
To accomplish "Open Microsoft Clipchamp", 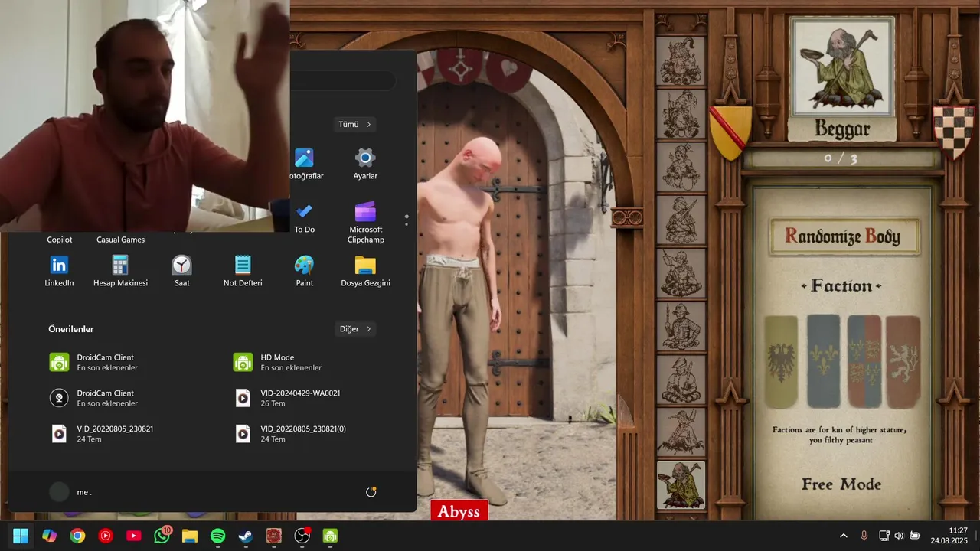I will (x=365, y=223).
